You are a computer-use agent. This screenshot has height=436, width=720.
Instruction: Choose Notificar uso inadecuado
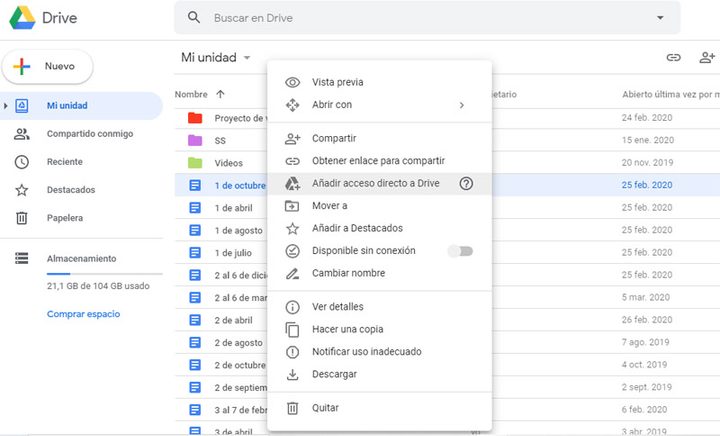379,352
